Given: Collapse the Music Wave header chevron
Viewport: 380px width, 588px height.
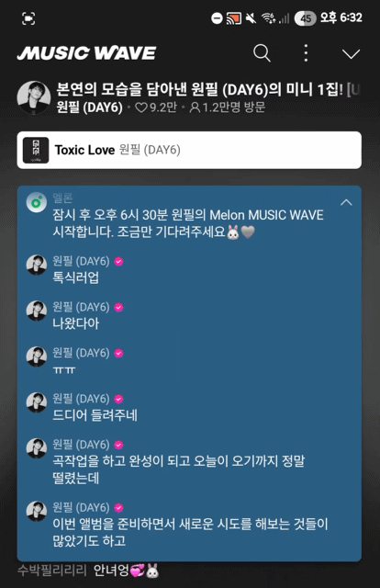Looking at the screenshot, I should pyautogui.click(x=352, y=53).
